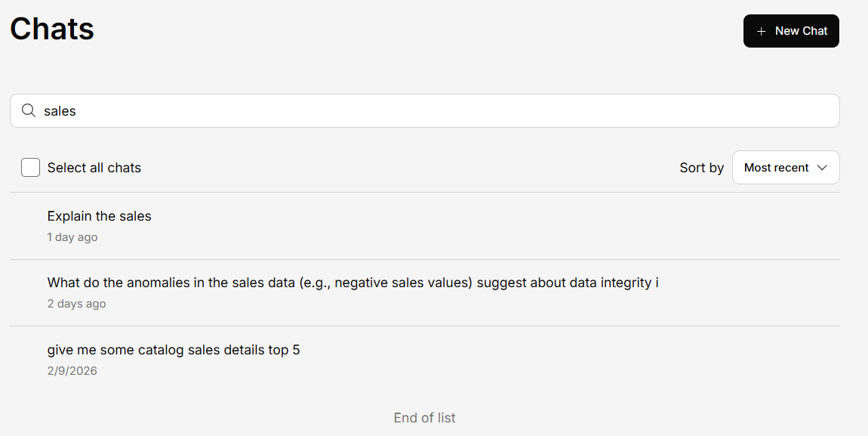
Task: Click the "Sort by" label
Action: coord(701,168)
